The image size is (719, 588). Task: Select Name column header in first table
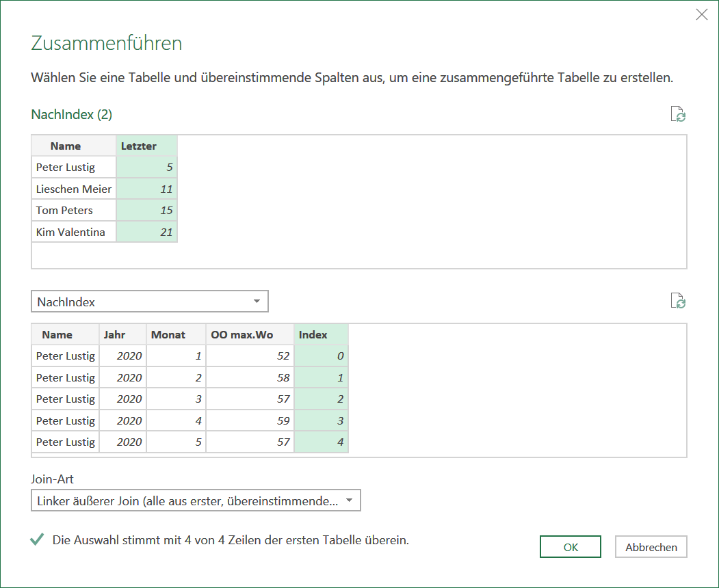tap(74, 146)
